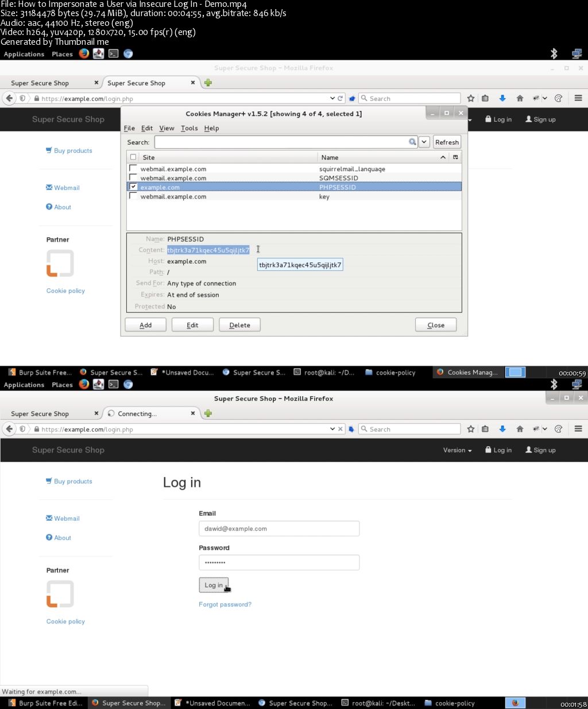The height and width of the screenshot is (709, 588).
Task: Sort cookies by the Site column header
Action: point(228,157)
